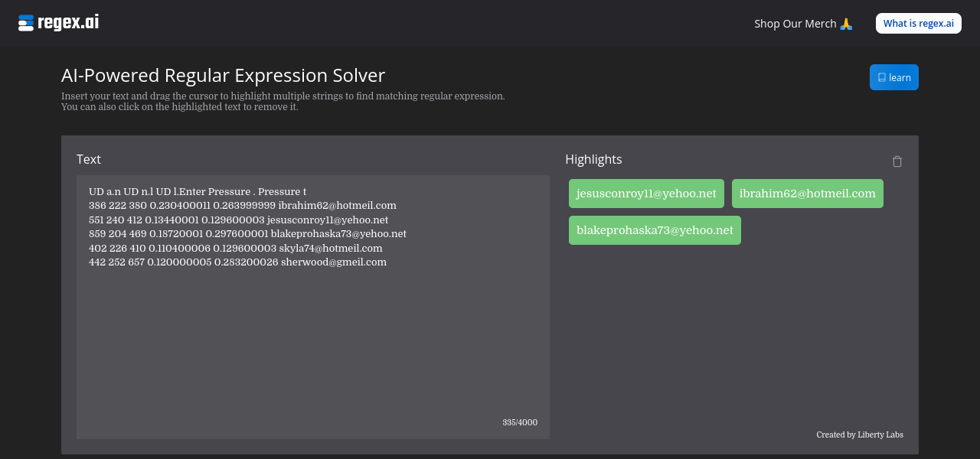Open the Shop Our Merch link

(795, 24)
